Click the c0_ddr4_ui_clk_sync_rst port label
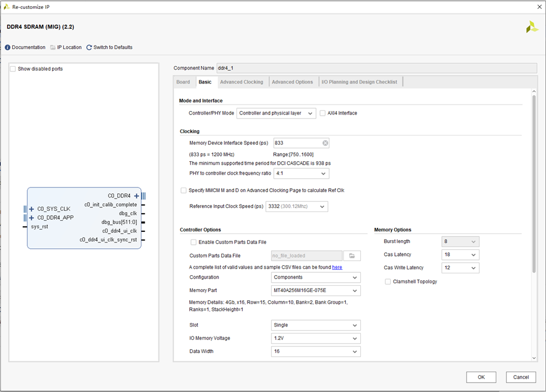This screenshot has width=546, height=392. pyautogui.click(x=108, y=240)
